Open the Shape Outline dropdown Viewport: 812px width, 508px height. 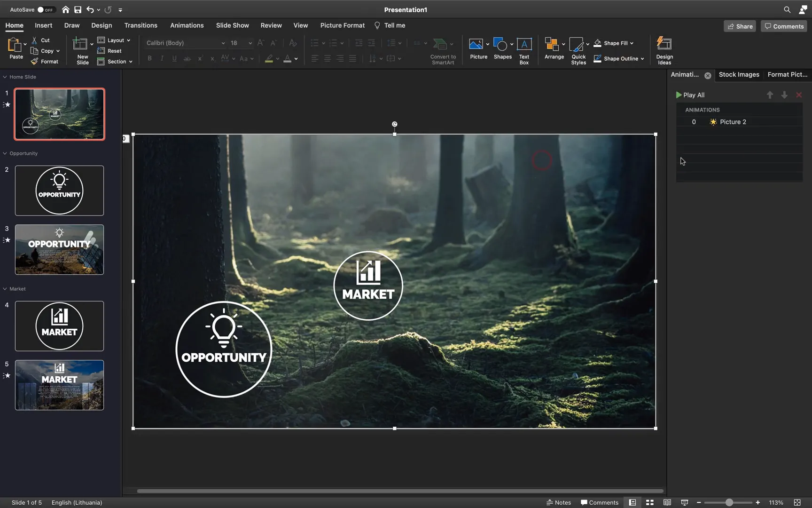pyautogui.click(x=619, y=58)
